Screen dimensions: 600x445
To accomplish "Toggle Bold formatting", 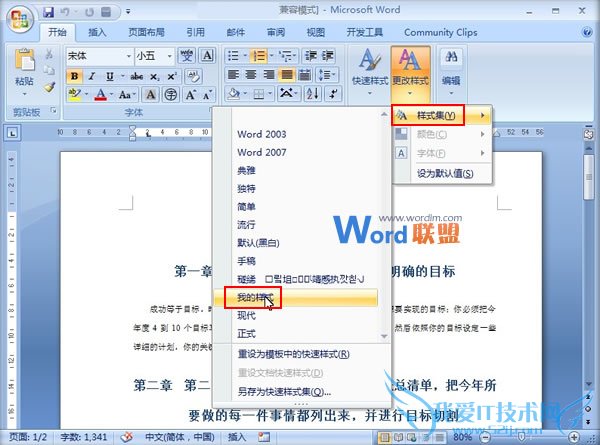I will [75, 77].
